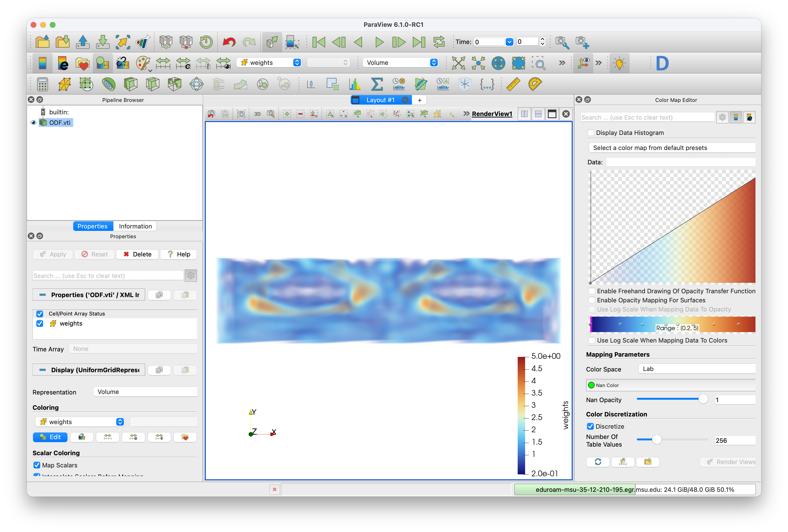Enable Display Data Histogram checkbox

coord(591,133)
